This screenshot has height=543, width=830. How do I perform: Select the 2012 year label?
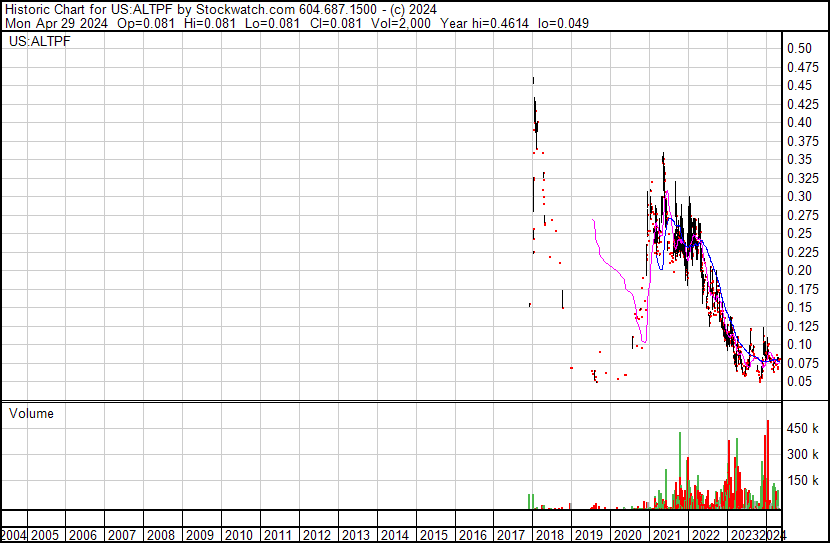click(317, 535)
